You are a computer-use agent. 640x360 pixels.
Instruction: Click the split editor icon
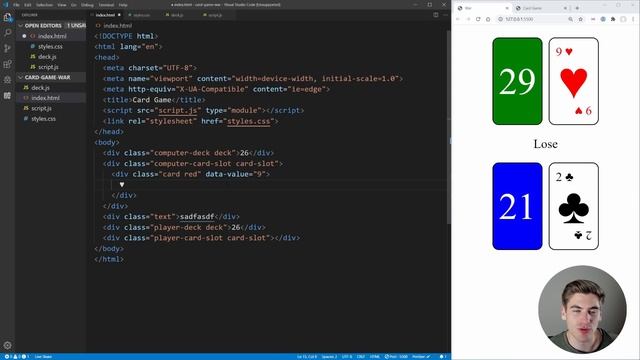[x=436, y=15]
